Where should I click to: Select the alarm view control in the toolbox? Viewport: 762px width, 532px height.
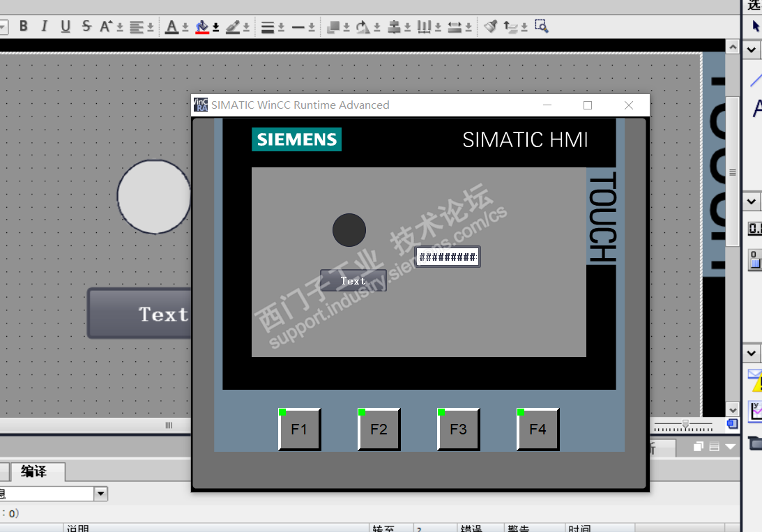click(755, 381)
